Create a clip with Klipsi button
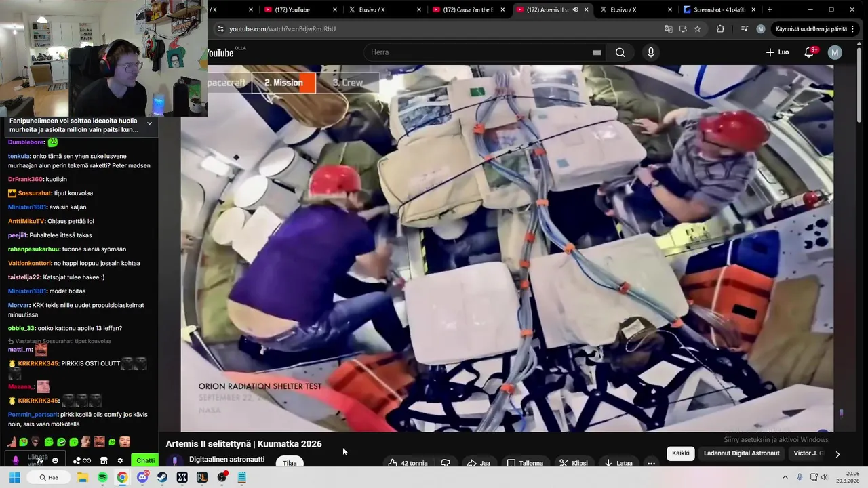This screenshot has width=868, height=488. click(x=574, y=463)
